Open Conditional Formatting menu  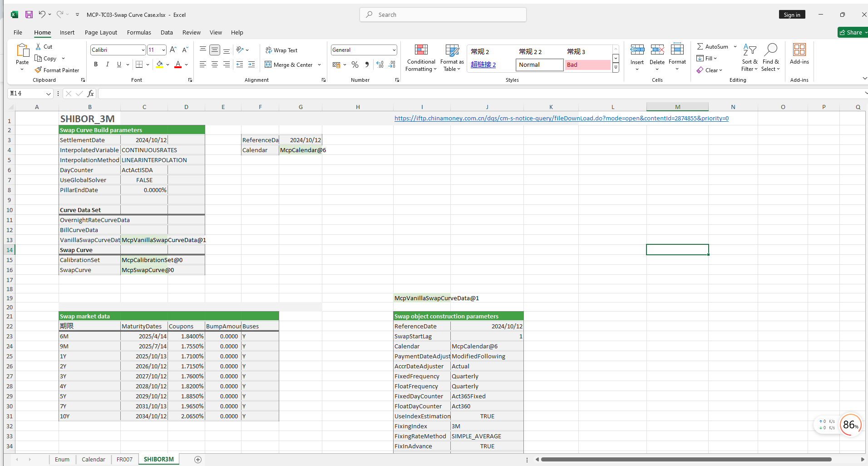pos(421,58)
